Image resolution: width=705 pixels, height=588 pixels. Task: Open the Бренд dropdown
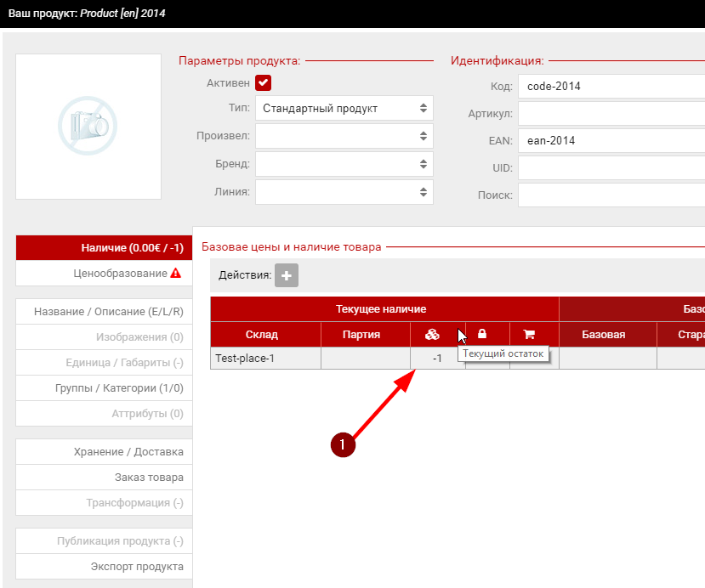344,164
